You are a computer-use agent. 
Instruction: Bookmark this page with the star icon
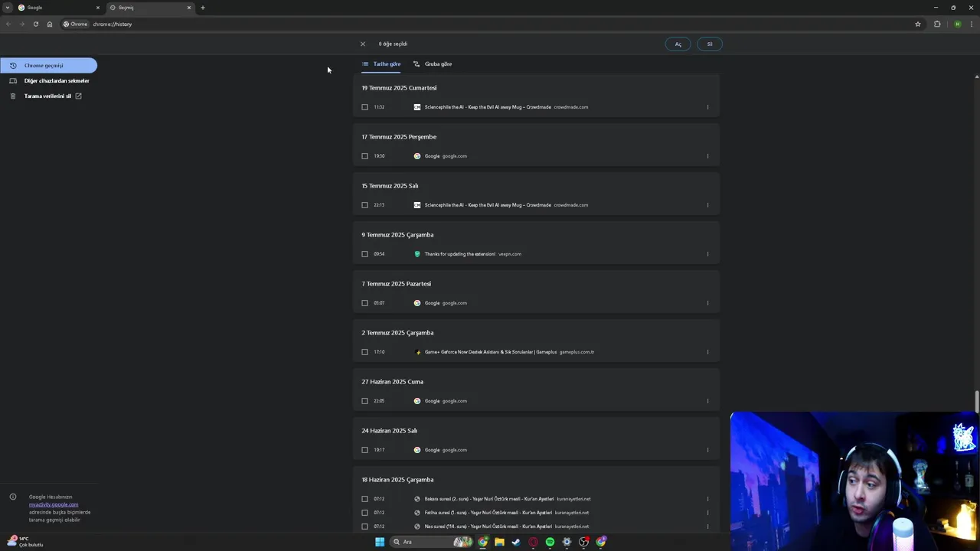pos(918,24)
